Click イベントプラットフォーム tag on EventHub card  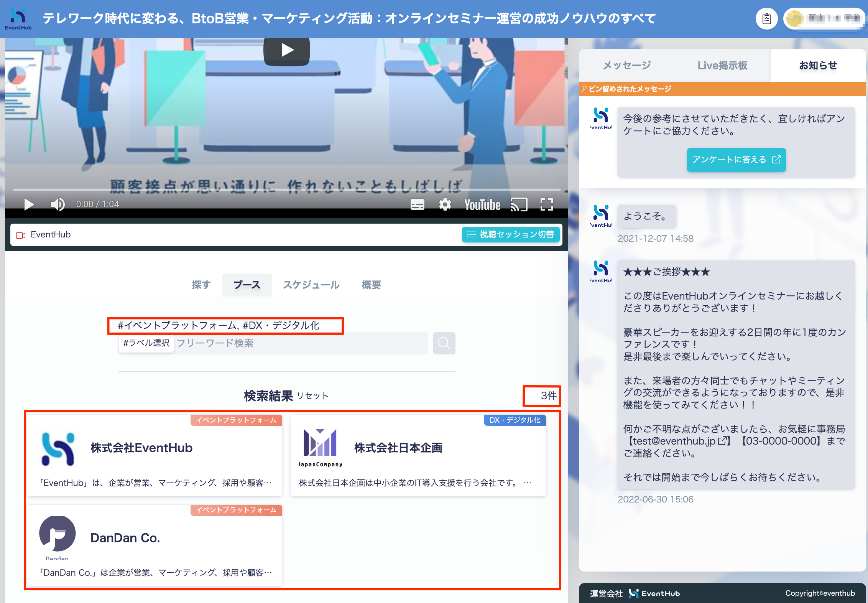(x=236, y=420)
